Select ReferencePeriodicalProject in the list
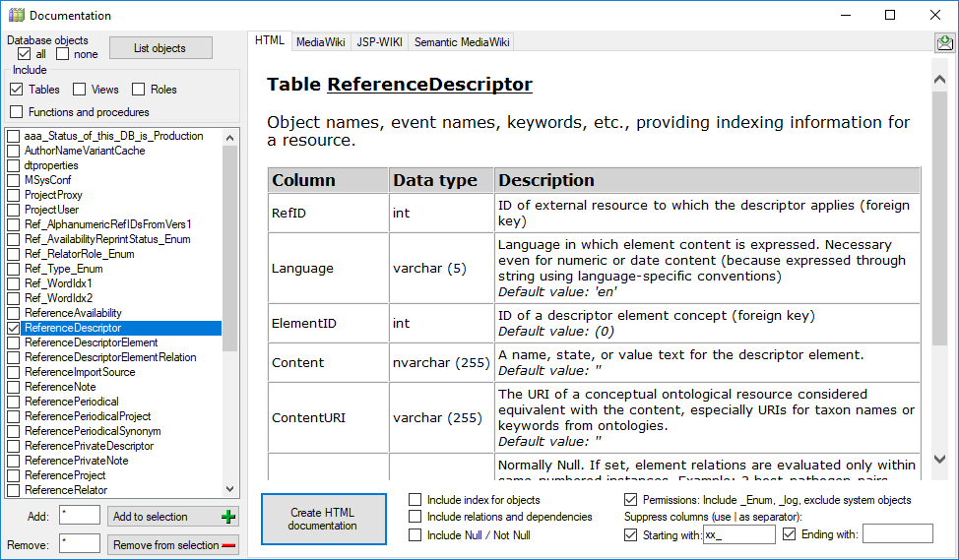959x560 pixels. pos(88,416)
